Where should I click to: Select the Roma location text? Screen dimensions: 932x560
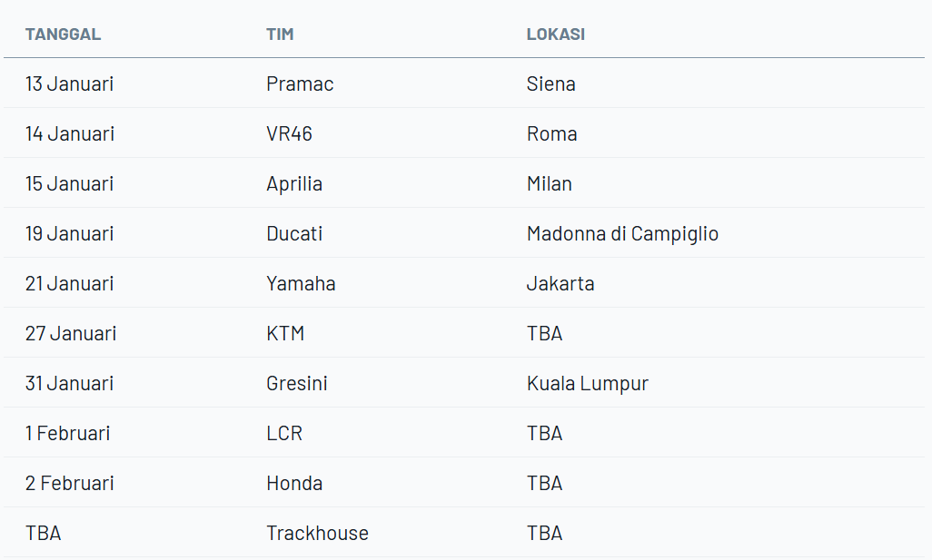click(x=551, y=134)
